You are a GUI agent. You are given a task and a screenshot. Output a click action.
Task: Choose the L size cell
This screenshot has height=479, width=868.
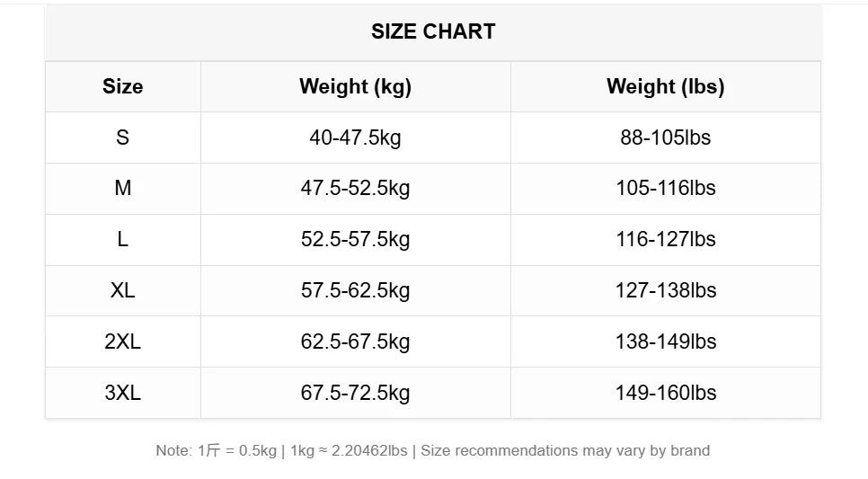click(x=122, y=240)
